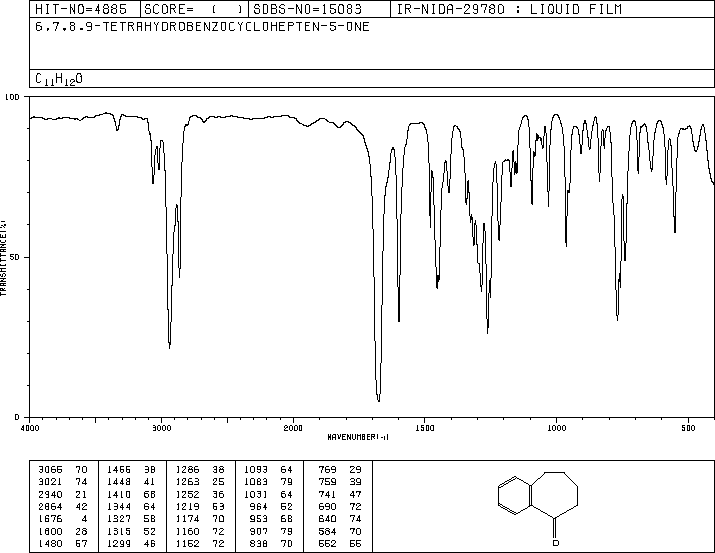Click the SDBS-NO=15083 header cell

tap(319, 9)
